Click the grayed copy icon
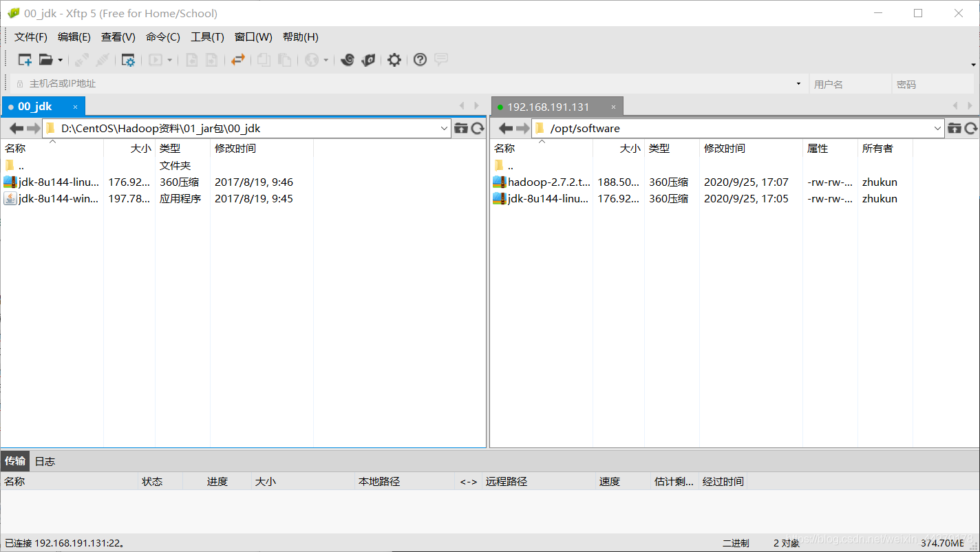Image resolution: width=980 pixels, height=552 pixels. pos(264,60)
